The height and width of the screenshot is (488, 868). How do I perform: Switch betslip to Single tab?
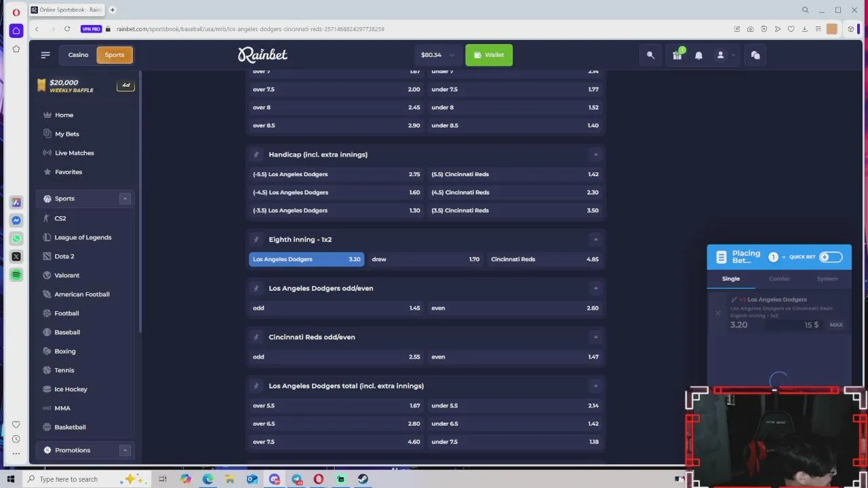[731, 279]
